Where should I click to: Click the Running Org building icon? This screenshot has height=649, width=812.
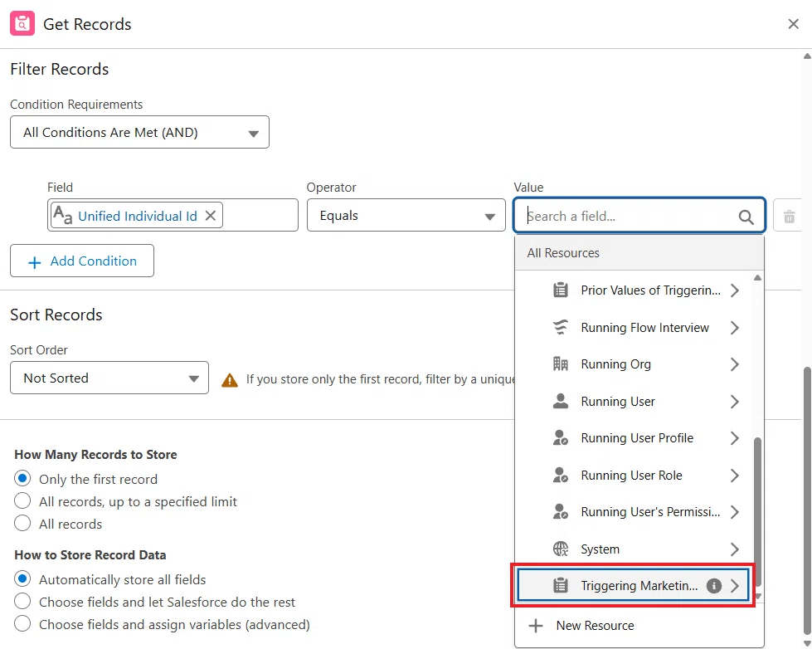(561, 364)
